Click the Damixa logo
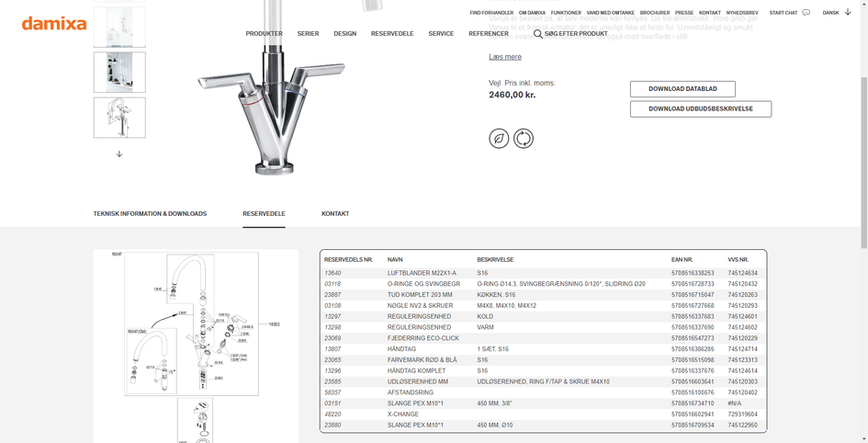868x443 pixels. coord(54,23)
